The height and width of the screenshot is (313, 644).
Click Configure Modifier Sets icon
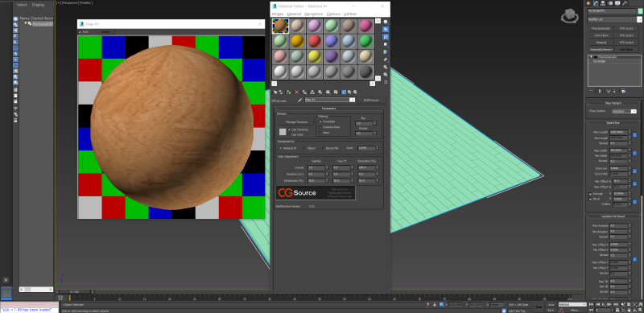click(623, 91)
